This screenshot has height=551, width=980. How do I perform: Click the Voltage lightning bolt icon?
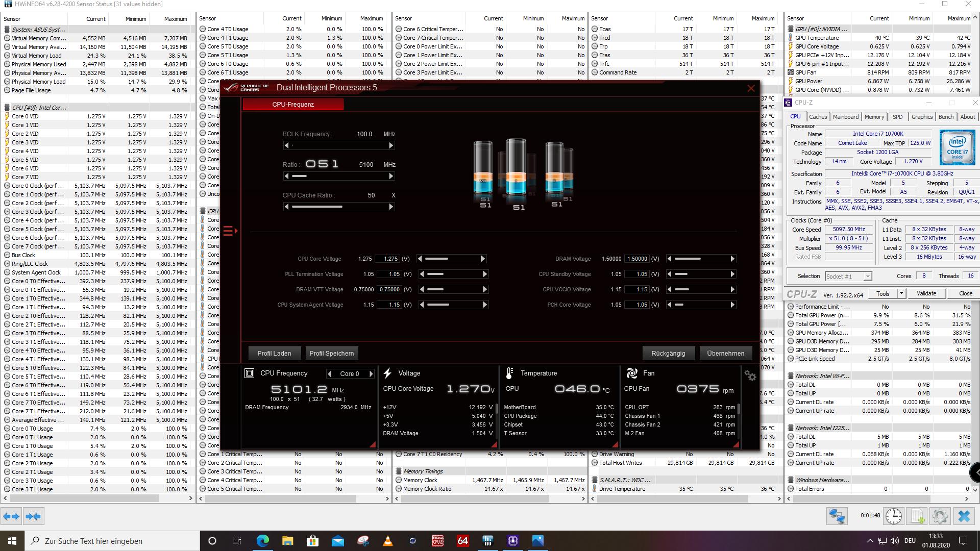click(387, 373)
